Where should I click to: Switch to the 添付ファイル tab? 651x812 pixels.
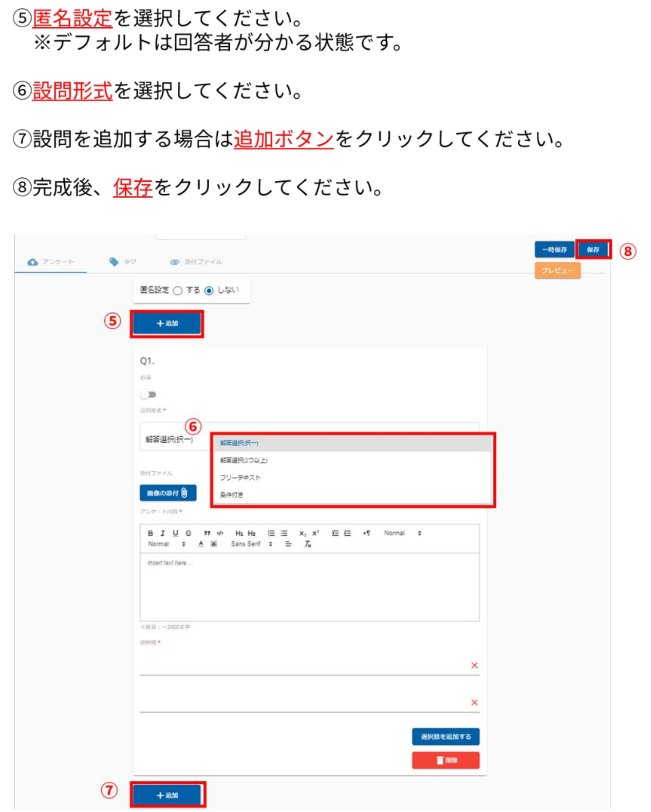196,262
